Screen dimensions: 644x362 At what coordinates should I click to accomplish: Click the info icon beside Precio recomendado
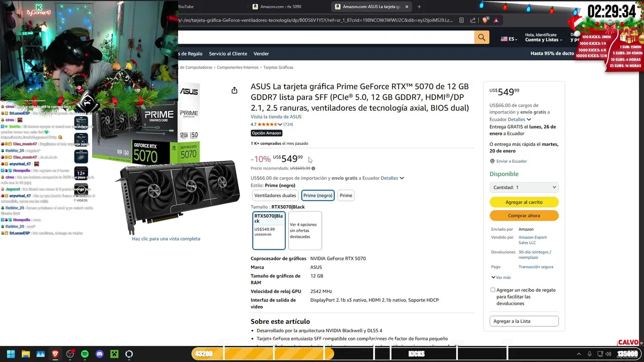click(x=313, y=168)
